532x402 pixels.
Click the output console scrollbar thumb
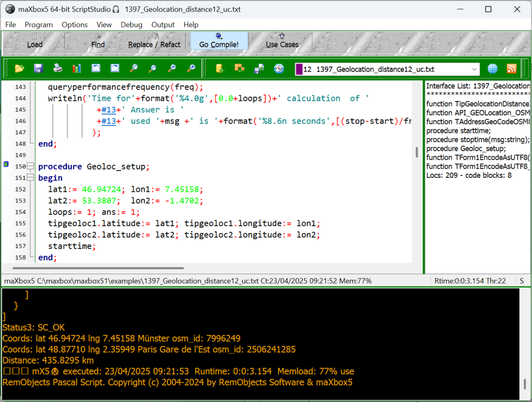(525, 384)
